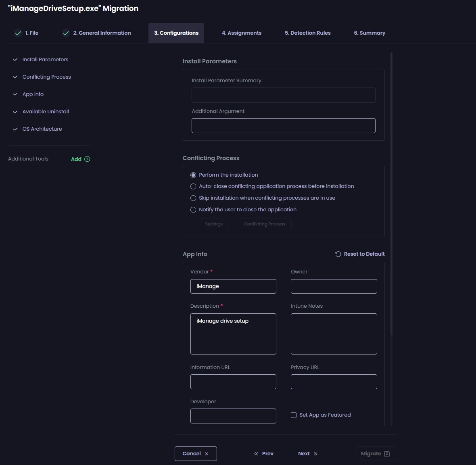Expand the Conflicting Process sidebar chevron
The height and width of the screenshot is (465, 476).
15,77
